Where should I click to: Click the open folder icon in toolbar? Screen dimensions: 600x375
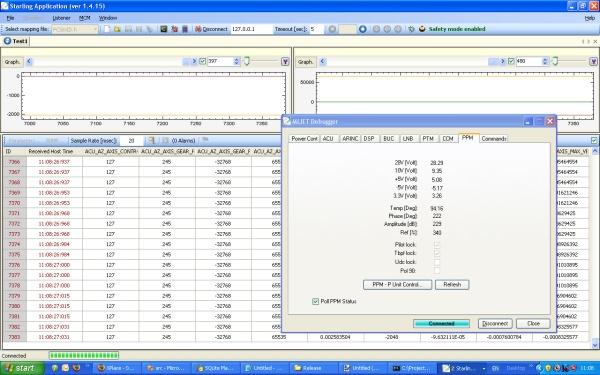click(x=117, y=29)
